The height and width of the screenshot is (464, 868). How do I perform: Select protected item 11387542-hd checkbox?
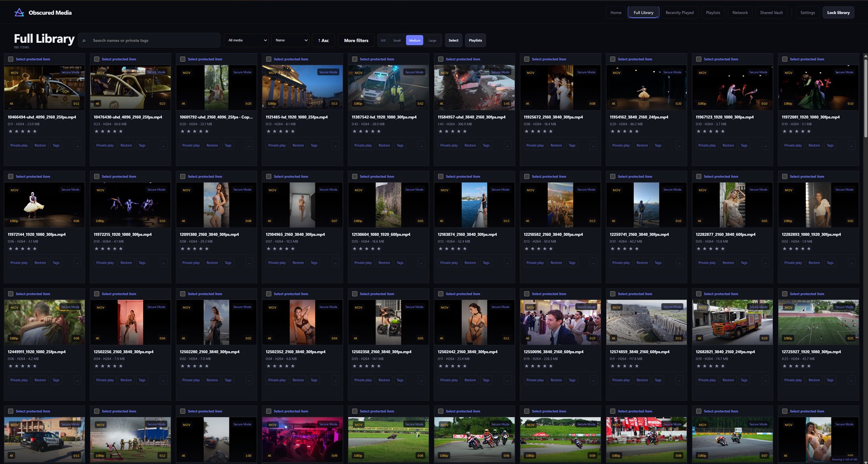click(x=355, y=59)
